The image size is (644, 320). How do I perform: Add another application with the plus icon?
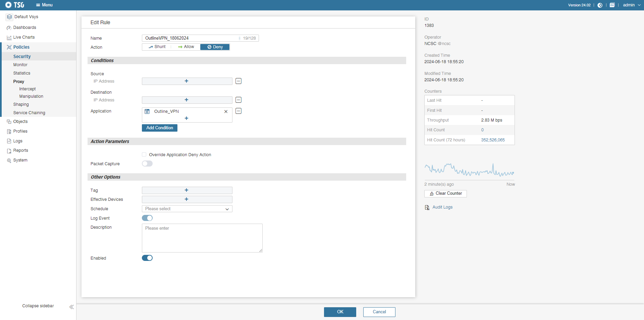click(186, 119)
